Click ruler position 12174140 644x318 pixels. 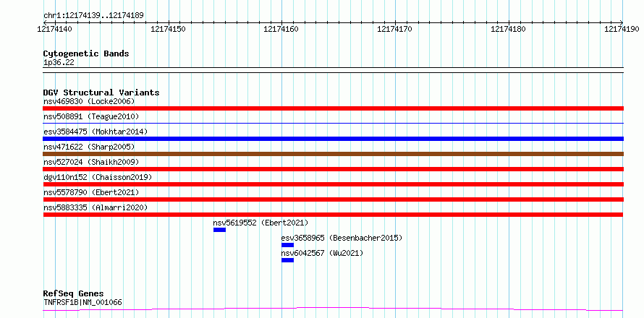55,29
